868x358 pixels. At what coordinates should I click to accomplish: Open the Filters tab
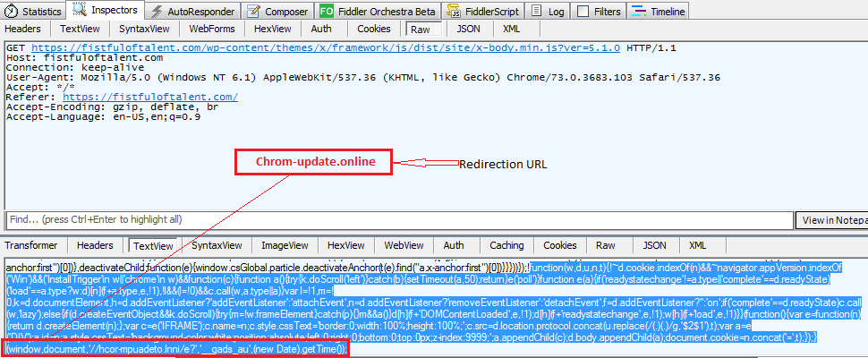(x=599, y=11)
